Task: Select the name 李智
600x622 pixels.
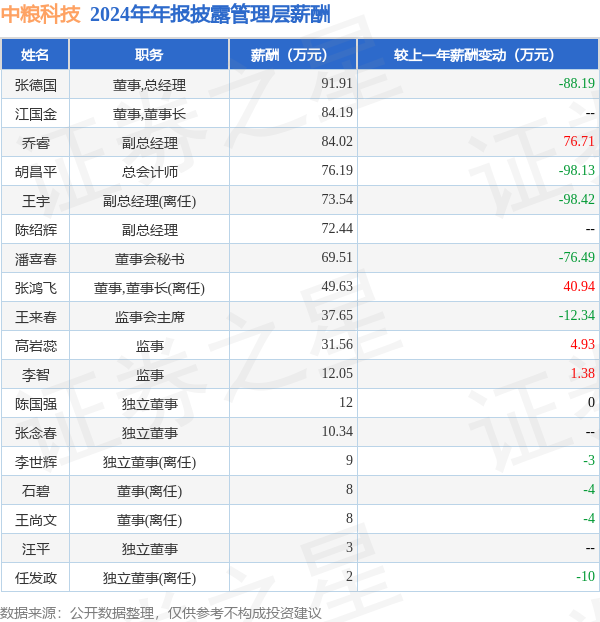Action: (36, 375)
